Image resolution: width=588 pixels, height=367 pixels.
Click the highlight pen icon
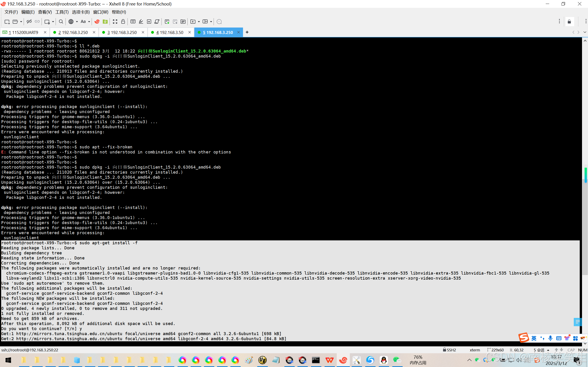pyautogui.click(x=141, y=22)
